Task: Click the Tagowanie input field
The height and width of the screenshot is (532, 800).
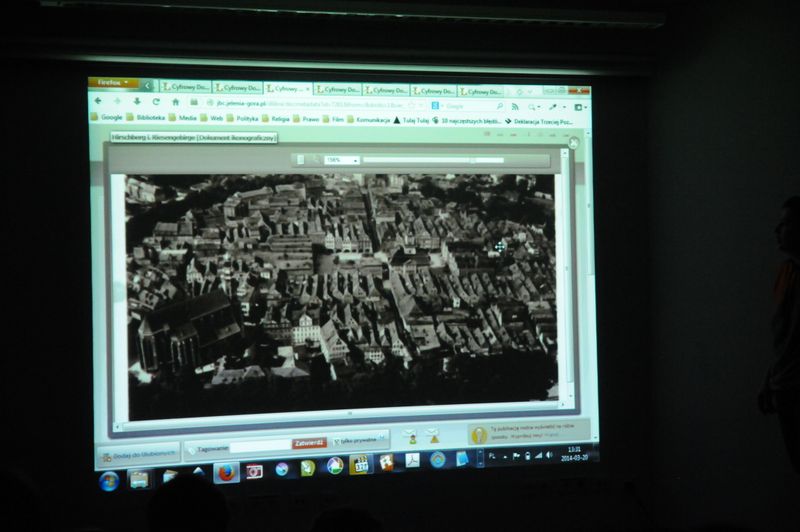Action: click(260, 442)
